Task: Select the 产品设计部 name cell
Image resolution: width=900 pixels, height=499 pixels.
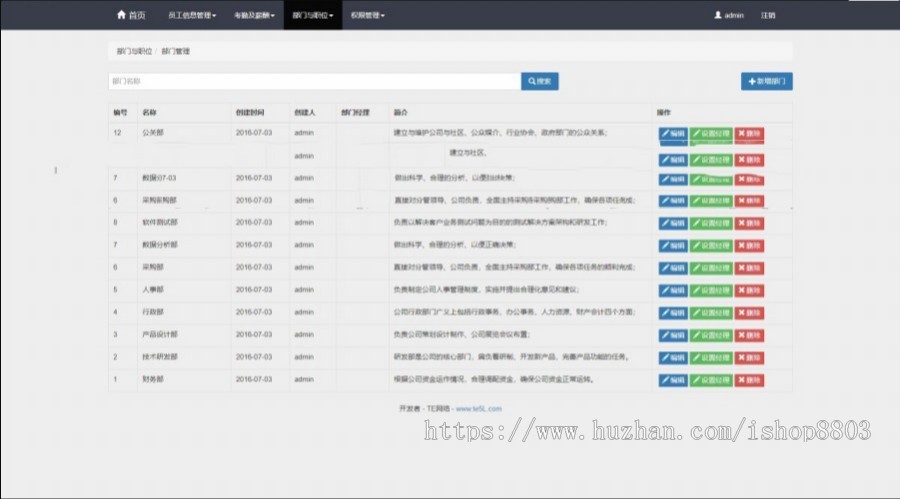Action: pos(160,334)
